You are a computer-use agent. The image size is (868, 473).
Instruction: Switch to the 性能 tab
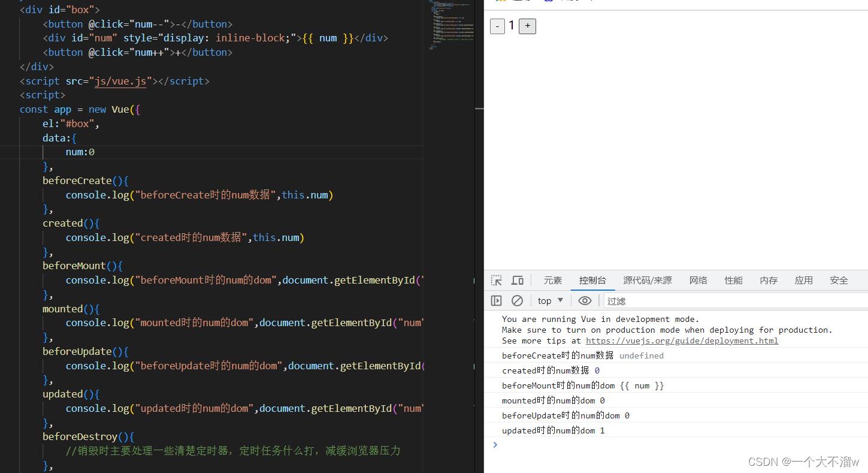pyautogui.click(x=734, y=280)
